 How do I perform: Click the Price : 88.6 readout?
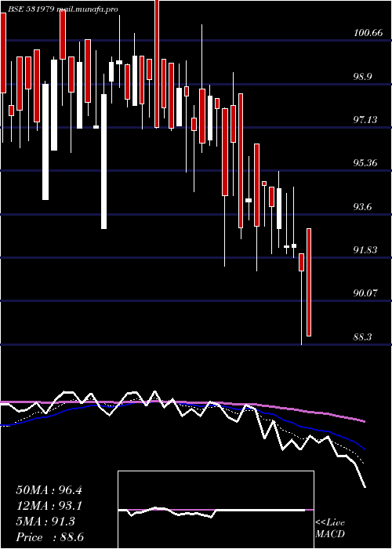coord(49,537)
